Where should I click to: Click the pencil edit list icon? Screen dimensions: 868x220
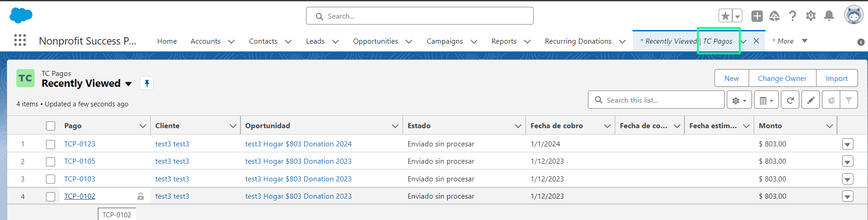811,100
